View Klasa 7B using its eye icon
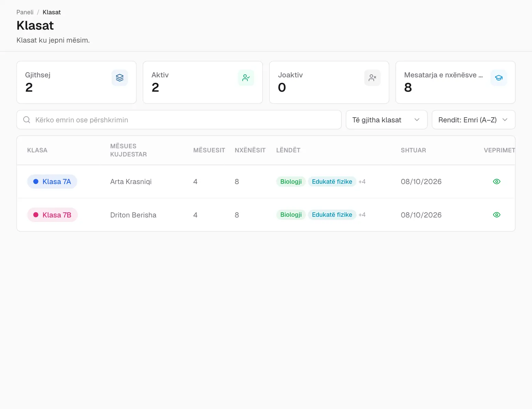This screenshot has width=532, height=409. pos(497,215)
